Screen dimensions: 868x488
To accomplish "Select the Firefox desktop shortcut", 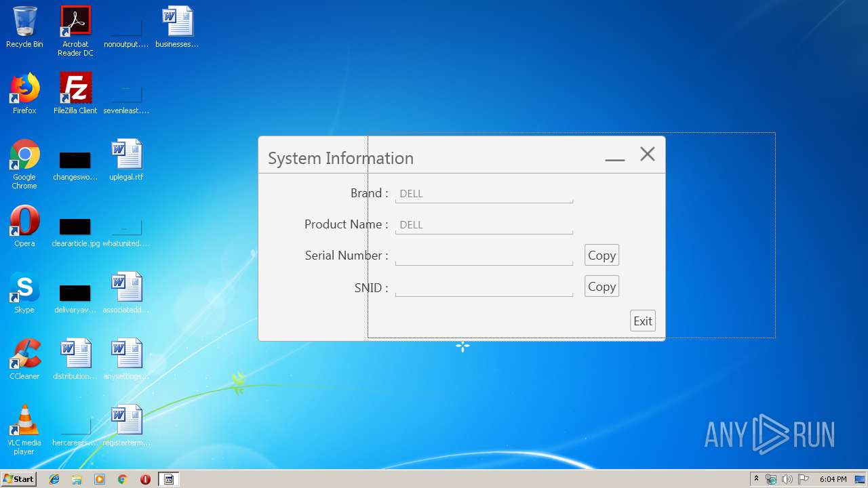I will coord(24,94).
